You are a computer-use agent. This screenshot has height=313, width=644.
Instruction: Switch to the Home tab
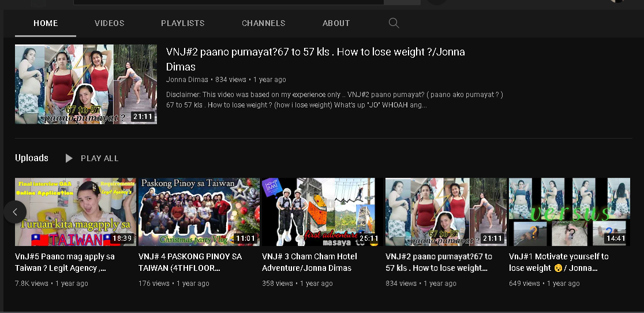[46, 23]
